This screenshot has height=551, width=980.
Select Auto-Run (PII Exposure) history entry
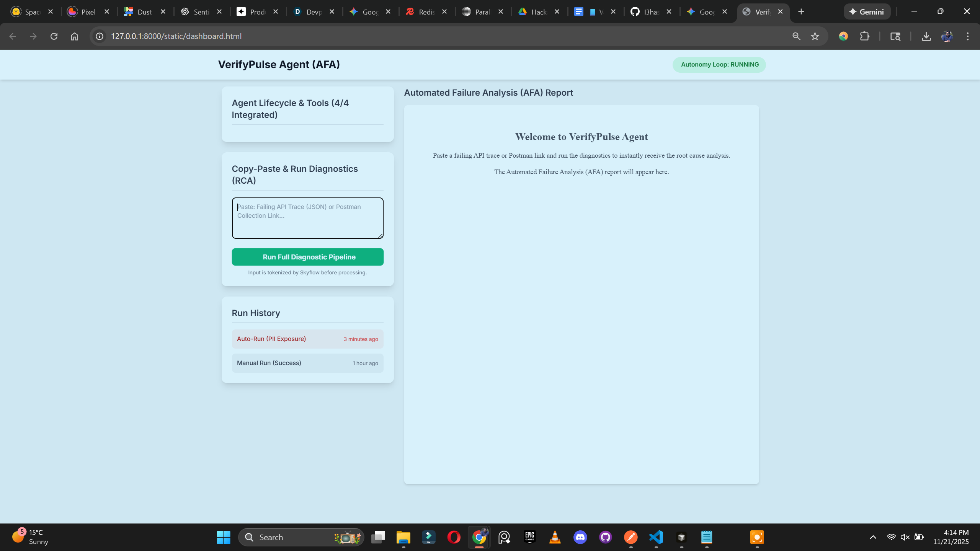(307, 339)
